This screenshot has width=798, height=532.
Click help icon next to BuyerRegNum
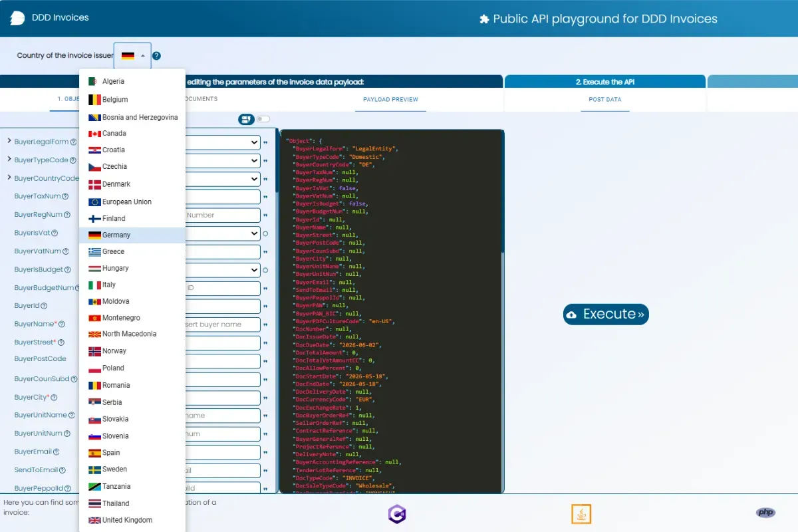tap(66, 215)
